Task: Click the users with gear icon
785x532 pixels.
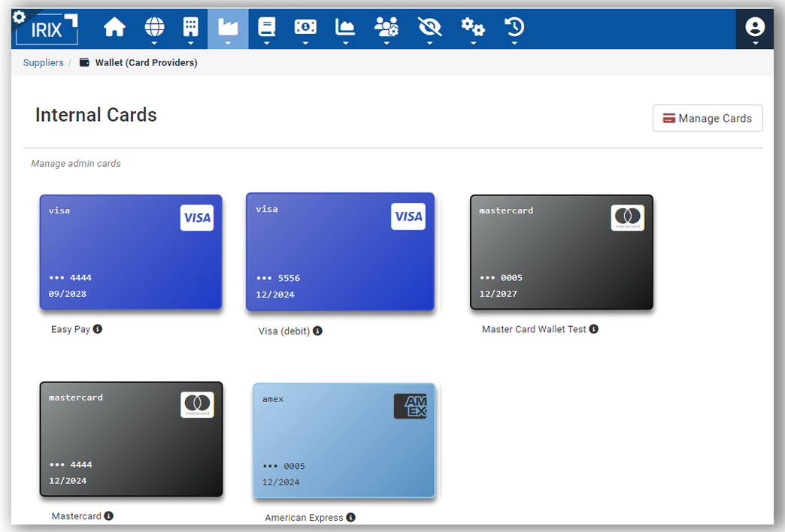Action: point(386,28)
